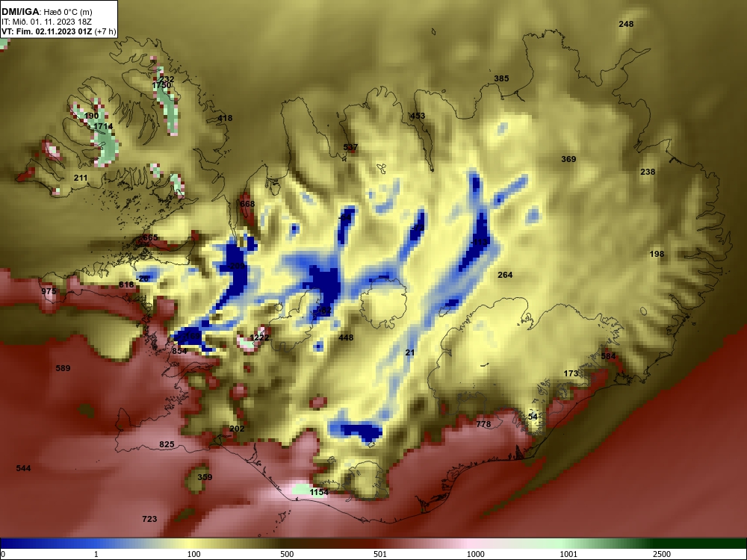Click the 'DMI/IGA: Hæð 0°C (m)' title line
This screenshot has height=560, width=747.
coord(47,12)
